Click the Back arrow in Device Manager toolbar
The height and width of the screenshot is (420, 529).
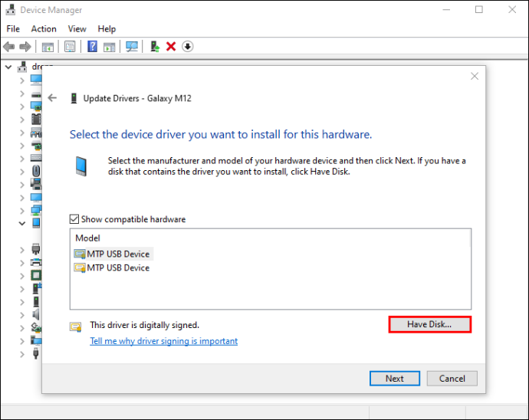[x=9, y=47]
